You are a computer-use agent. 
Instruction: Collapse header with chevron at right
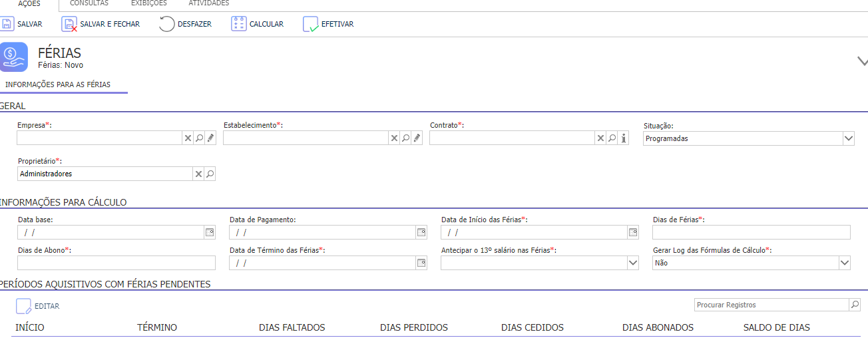[x=862, y=61]
